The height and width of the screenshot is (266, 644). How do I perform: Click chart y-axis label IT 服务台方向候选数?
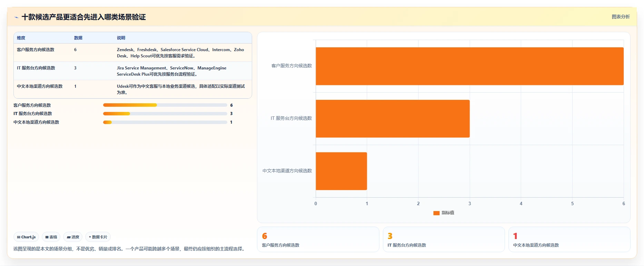point(291,118)
